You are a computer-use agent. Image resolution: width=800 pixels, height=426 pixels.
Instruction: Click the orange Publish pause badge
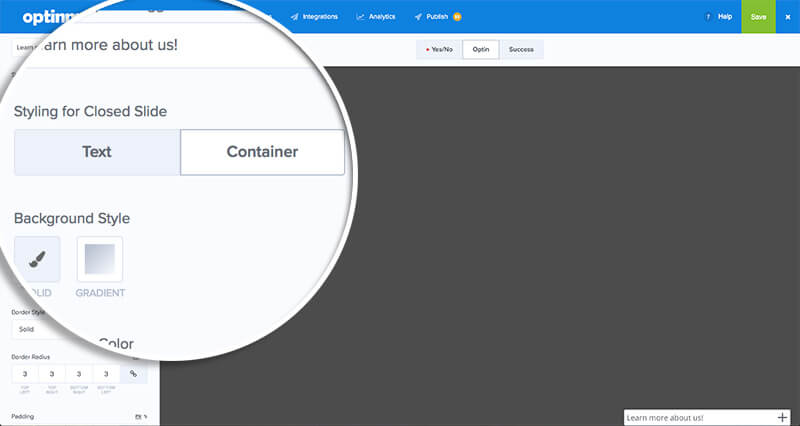(457, 17)
